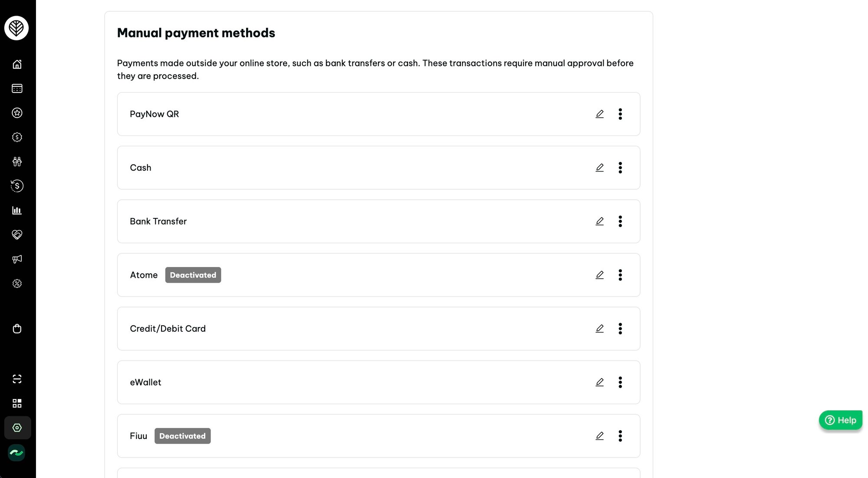
Task: Open the apps grid sidebar icon
Action: coord(17,403)
